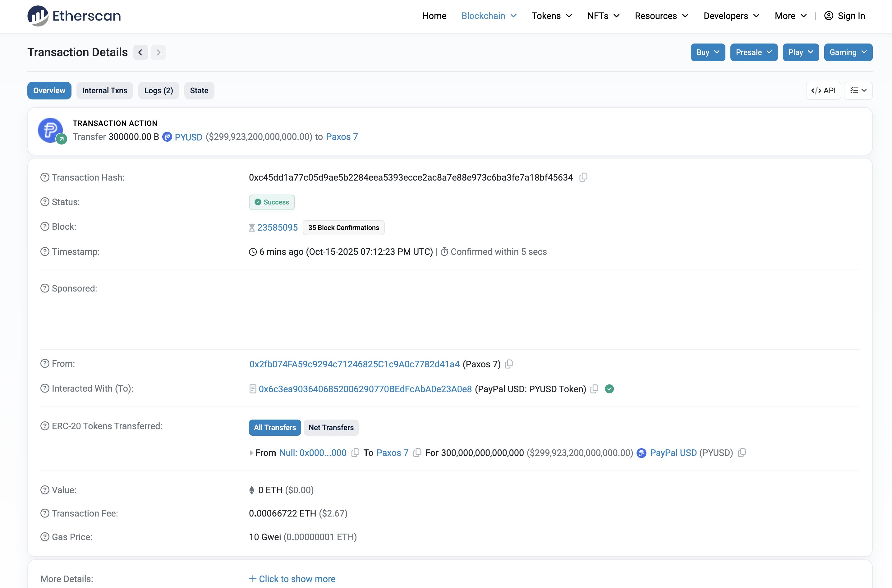
Task: Go to the previous transaction arrow
Action: 140,53
